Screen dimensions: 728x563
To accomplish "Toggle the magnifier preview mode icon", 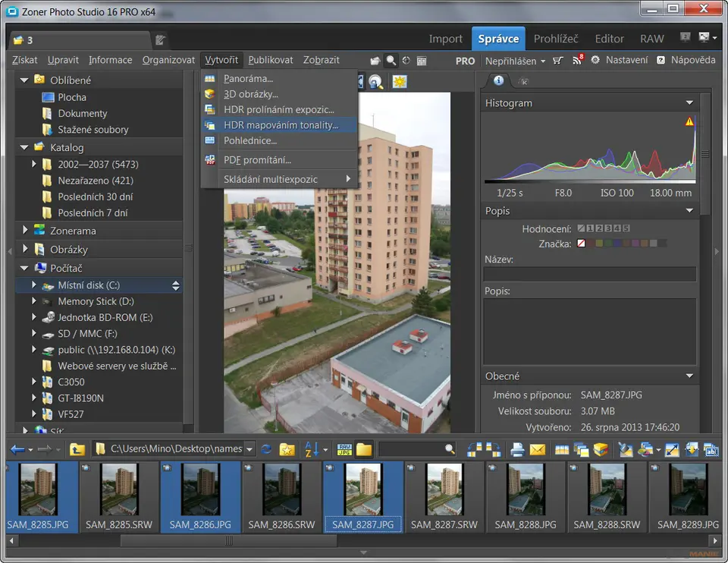I will [x=391, y=61].
